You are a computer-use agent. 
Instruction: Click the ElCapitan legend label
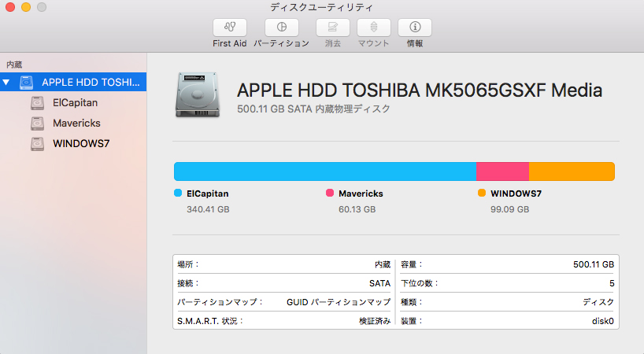pos(207,194)
